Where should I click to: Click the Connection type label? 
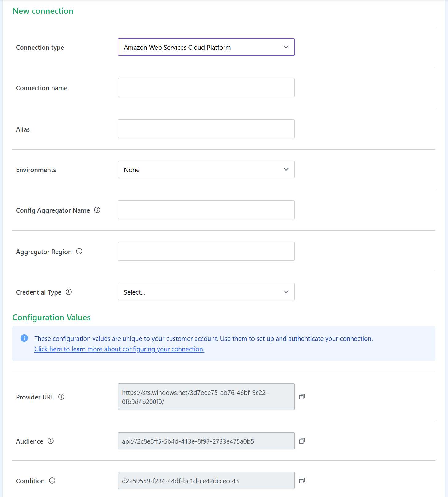40,48
